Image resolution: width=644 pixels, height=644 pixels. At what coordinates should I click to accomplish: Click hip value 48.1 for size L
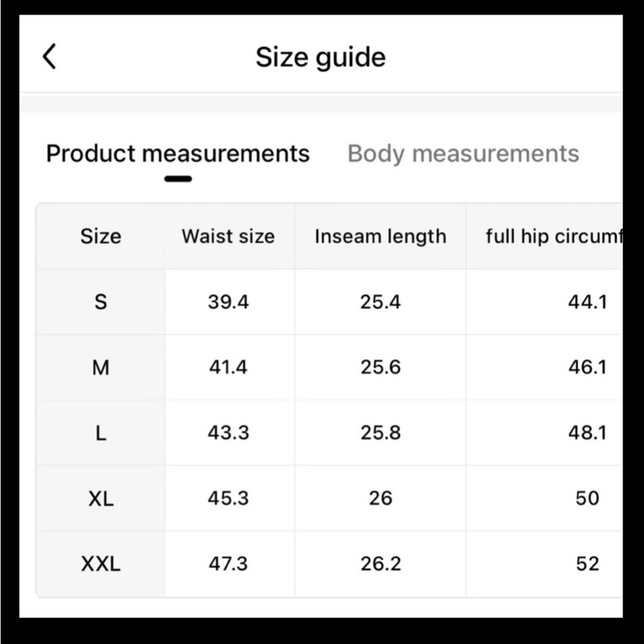pos(587,433)
